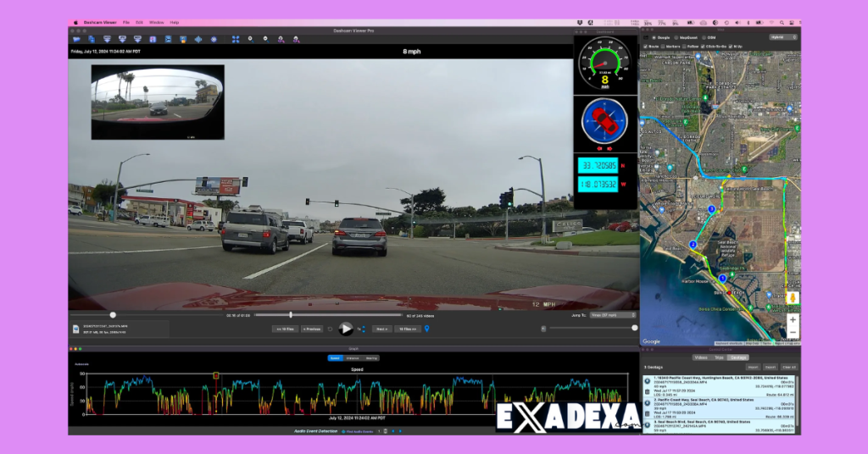
Task: Enable the Follow checkbox
Action: (x=684, y=47)
